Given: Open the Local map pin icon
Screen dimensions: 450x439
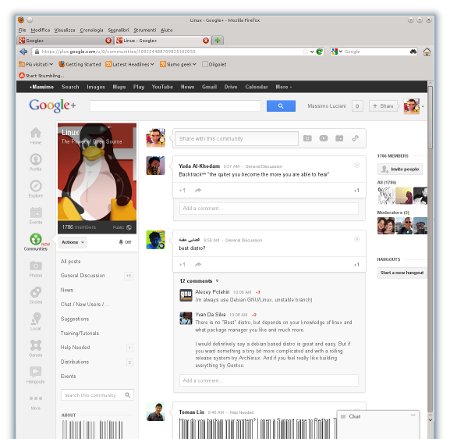Looking at the screenshot, I should (x=35, y=319).
